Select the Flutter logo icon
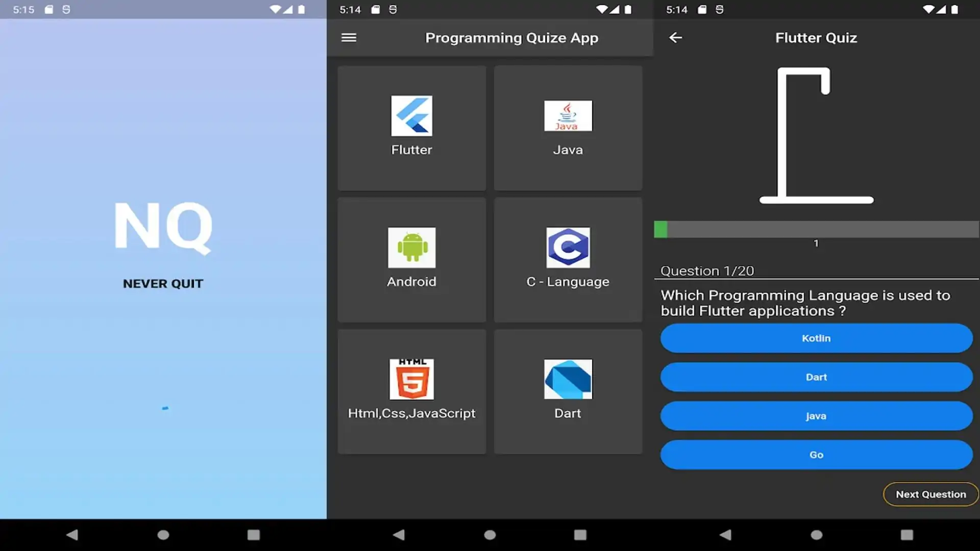The image size is (980, 551). tap(411, 116)
